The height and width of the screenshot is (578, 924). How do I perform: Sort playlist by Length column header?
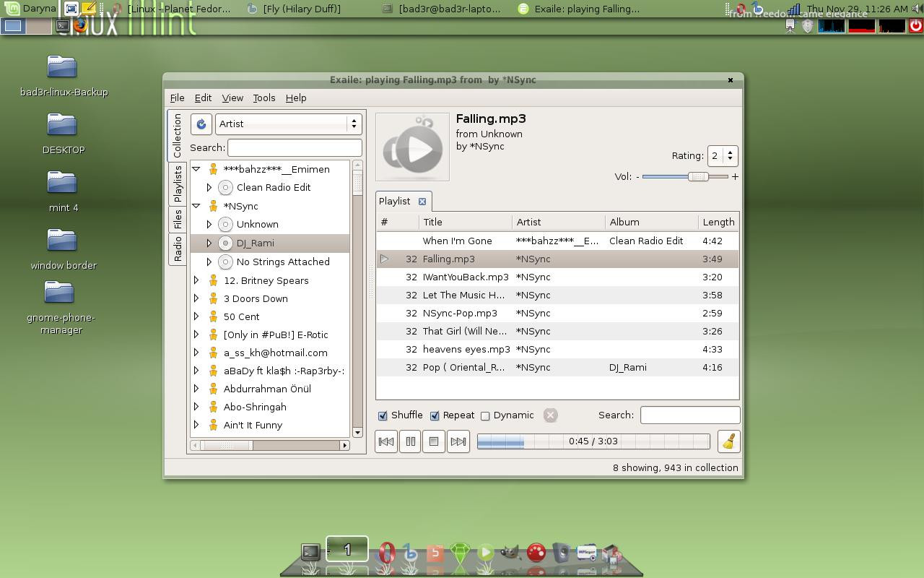(x=718, y=222)
